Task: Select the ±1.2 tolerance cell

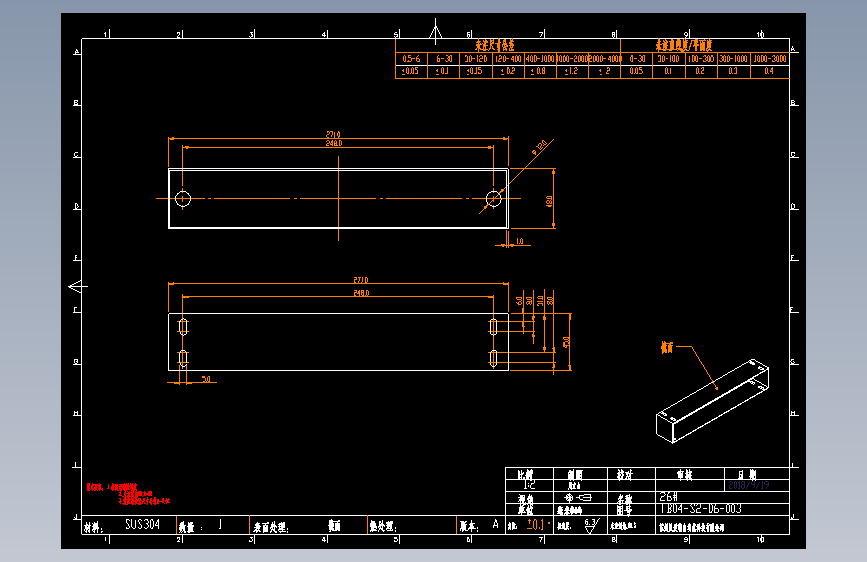Action: 572,71
